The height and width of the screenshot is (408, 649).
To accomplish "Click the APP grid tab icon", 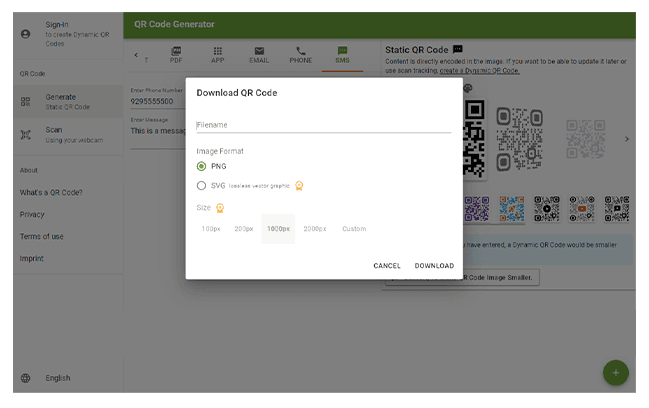I will click(x=218, y=51).
